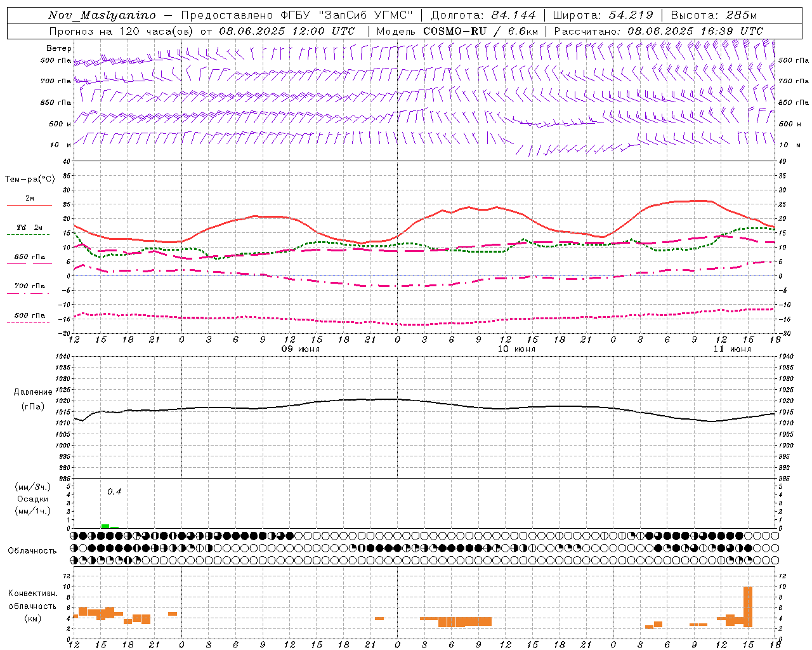Click the 09 июня date label
Image resolution: width=812 pixels, height=650 pixels.
click(301, 349)
